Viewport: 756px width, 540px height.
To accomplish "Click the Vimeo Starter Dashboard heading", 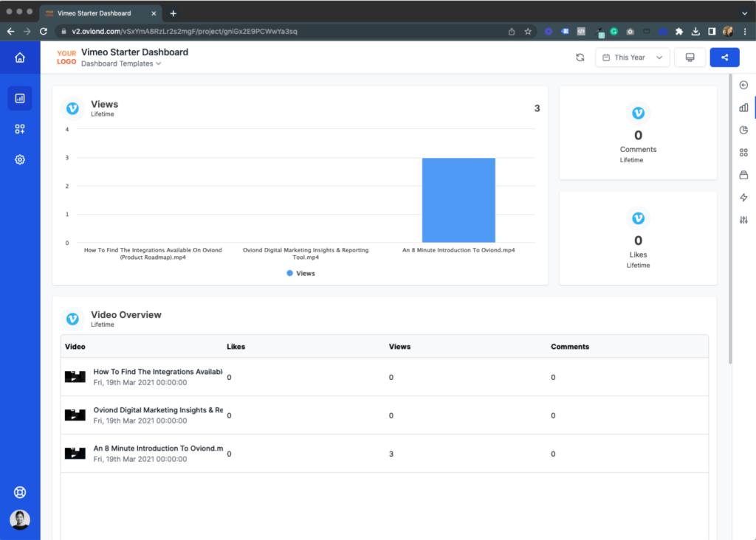I will (x=134, y=52).
